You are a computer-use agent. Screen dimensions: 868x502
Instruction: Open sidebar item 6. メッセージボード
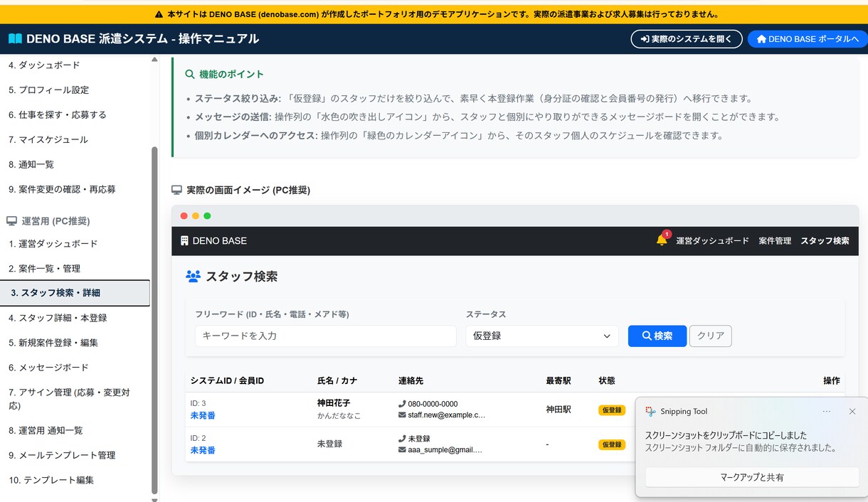click(75, 368)
